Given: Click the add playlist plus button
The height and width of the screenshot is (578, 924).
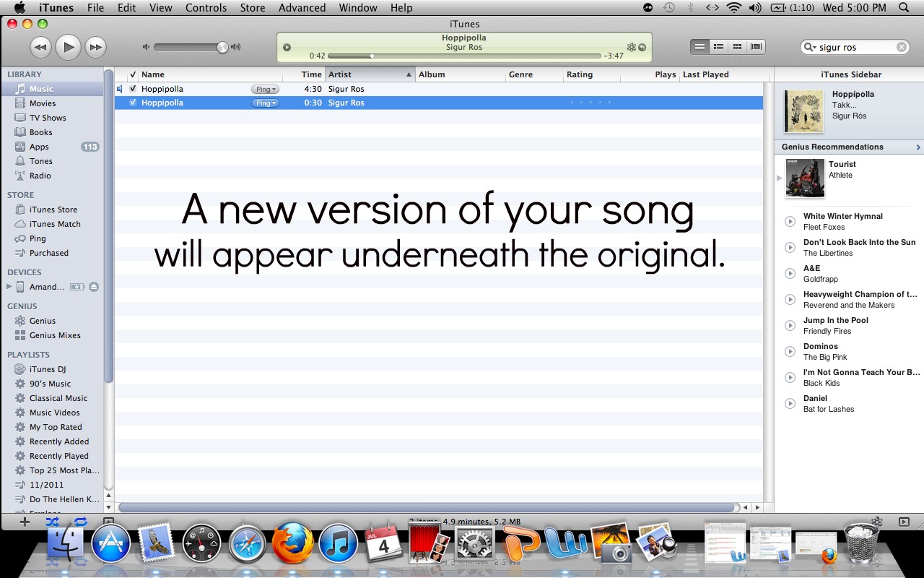Looking at the screenshot, I should [25, 522].
